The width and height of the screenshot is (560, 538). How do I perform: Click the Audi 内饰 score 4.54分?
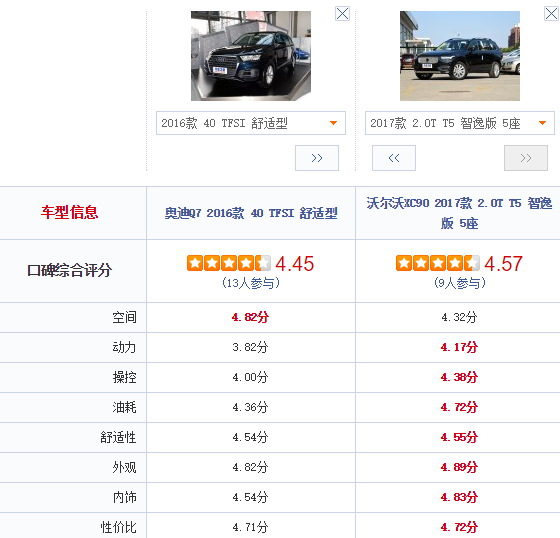[250, 497]
